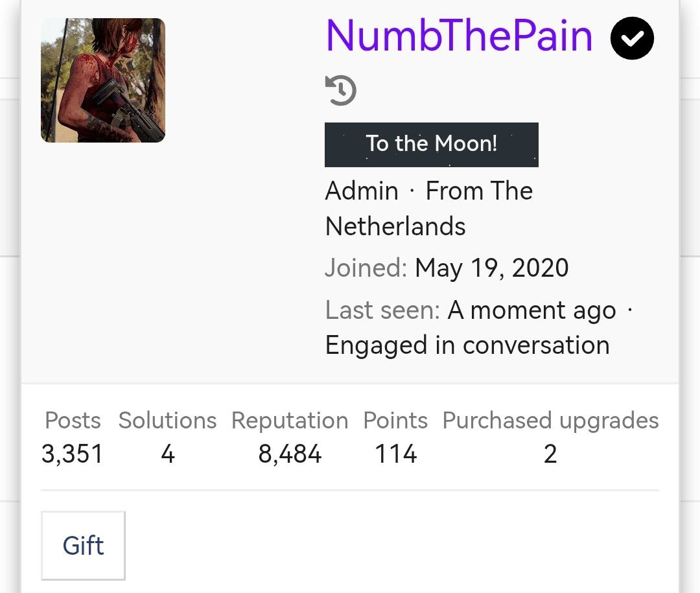
Task: Click the Gift button
Action: click(83, 545)
